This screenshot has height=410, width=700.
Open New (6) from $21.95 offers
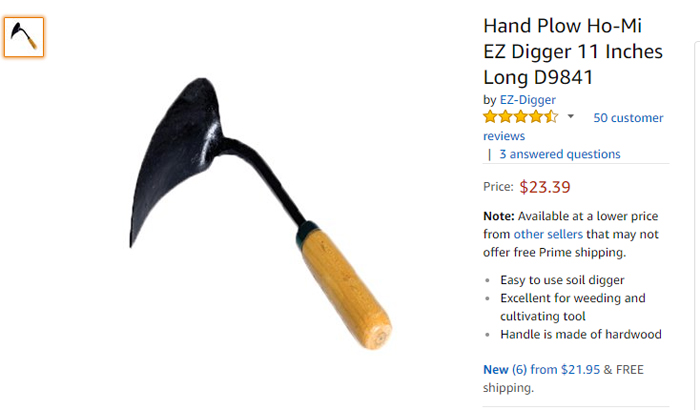(542, 369)
